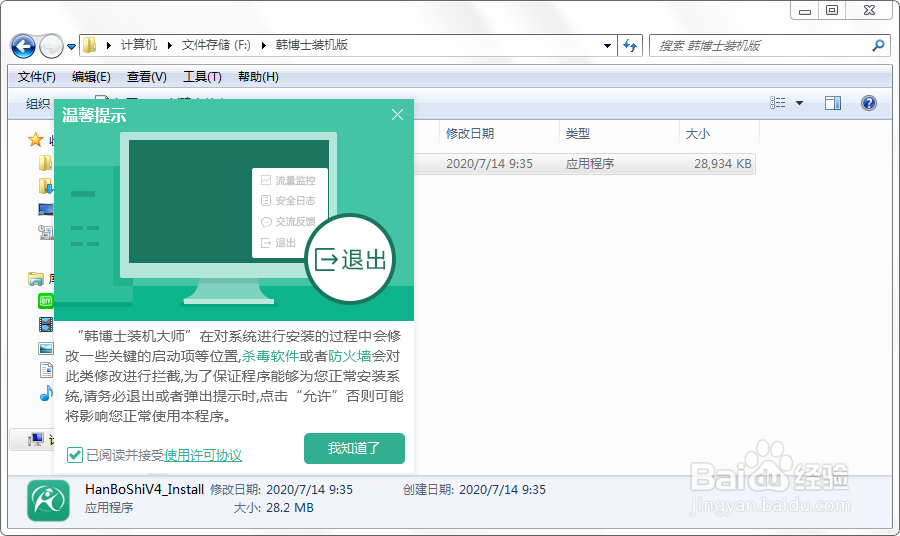This screenshot has width=900, height=536.
Task: Click the documents library icon
Action: (46, 370)
